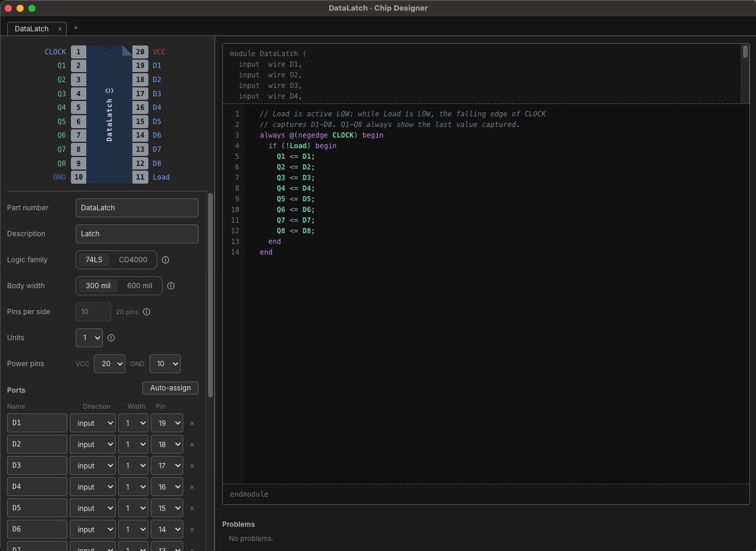This screenshot has width=756, height=551.
Task: Click the Auto-assign button
Action: (170, 388)
